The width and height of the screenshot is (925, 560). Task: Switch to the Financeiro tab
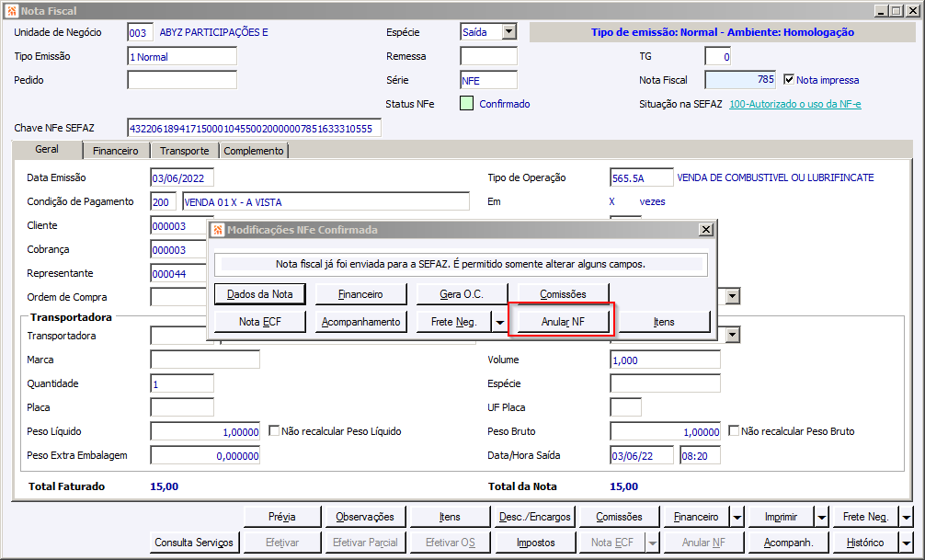coord(116,151)
